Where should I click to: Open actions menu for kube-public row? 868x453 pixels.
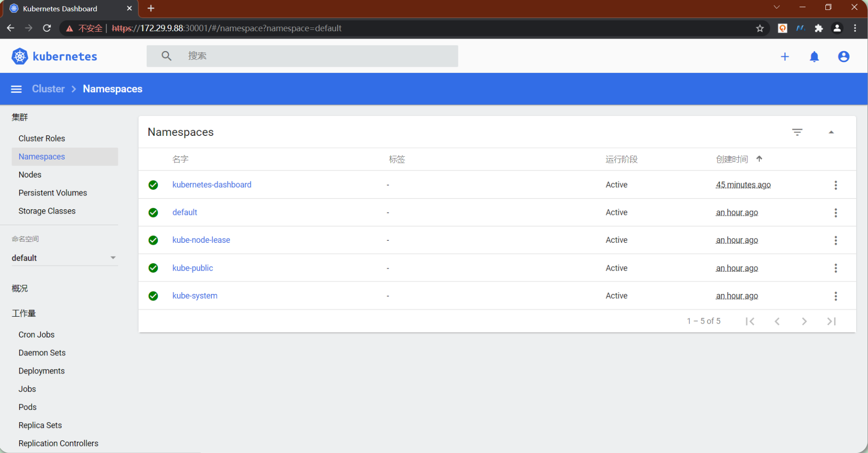pos(836,268)
